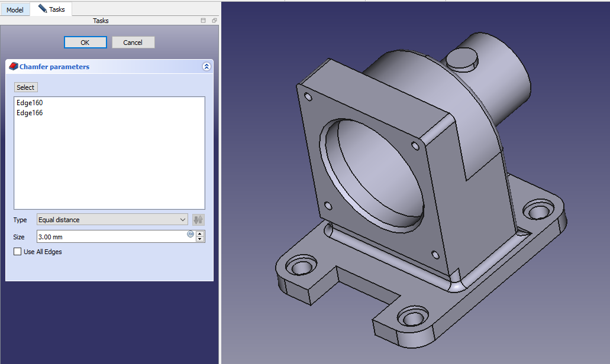Decrease Size with the down spinner arrow
This screenshot has height=364, width=610.
click(x=201, y=239)
